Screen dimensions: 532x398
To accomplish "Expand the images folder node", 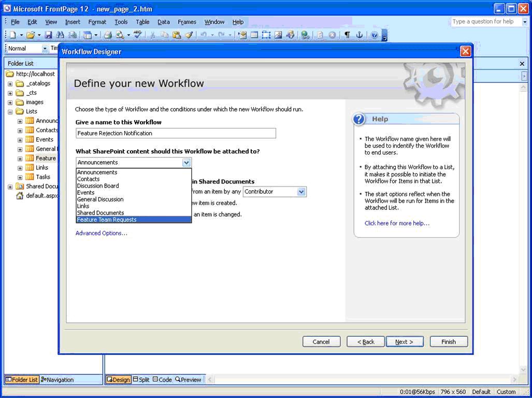I will pyautogui.click(x=10, y=102).
